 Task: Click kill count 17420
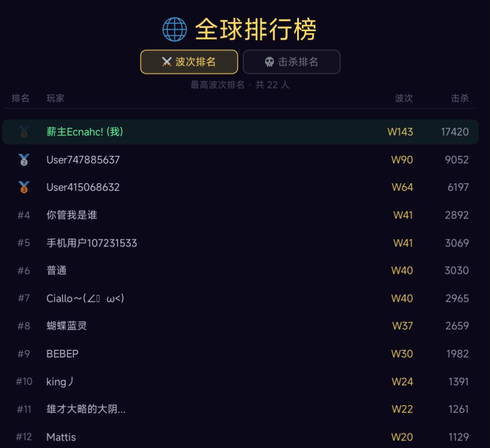(x=455, y=132)
